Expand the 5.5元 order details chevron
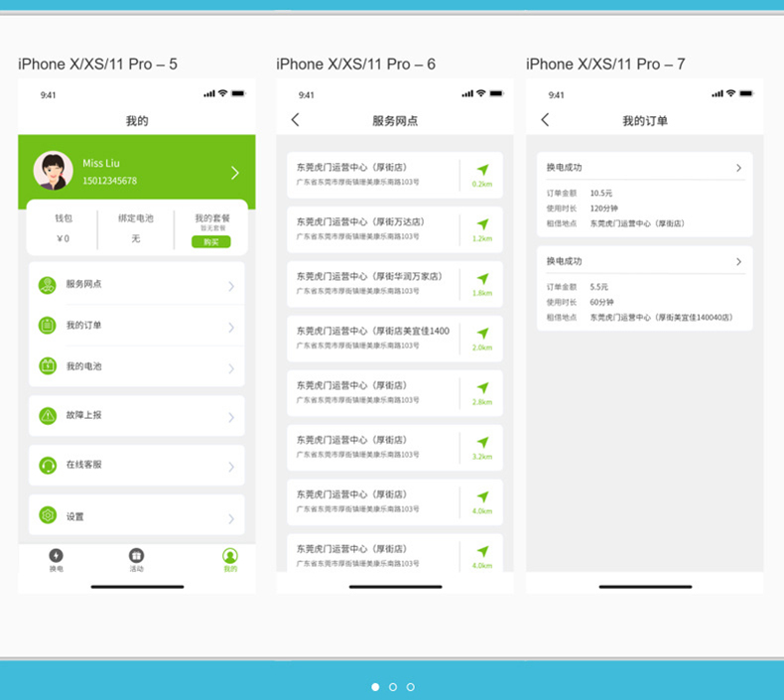Image resolution: width=784 pixels, height=700 pixels. [738, 261]
